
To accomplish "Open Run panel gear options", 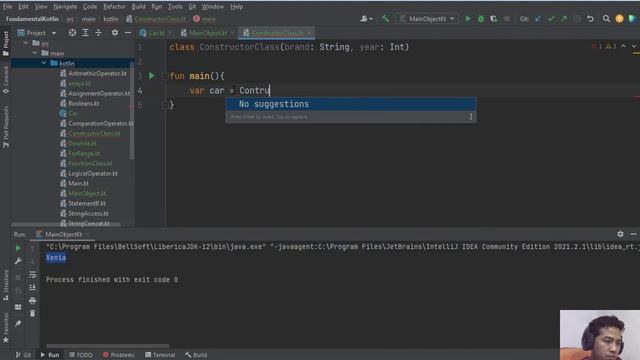I will click(x=620, y=234).
